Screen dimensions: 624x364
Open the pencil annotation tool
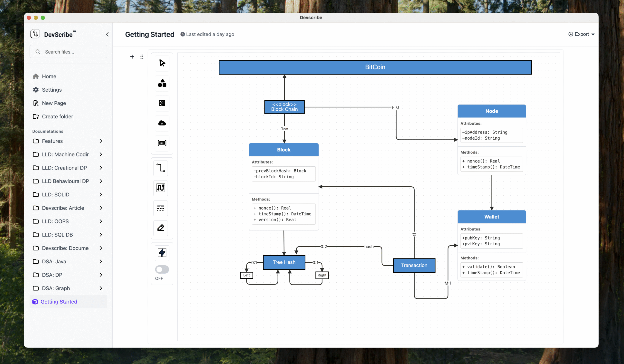(x=160, y=228)
